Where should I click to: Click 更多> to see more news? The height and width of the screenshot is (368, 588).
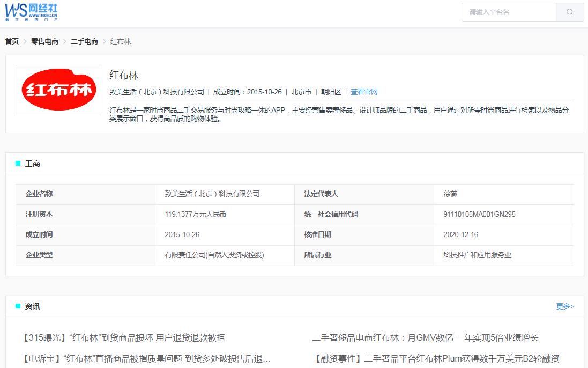pos(565,306)
